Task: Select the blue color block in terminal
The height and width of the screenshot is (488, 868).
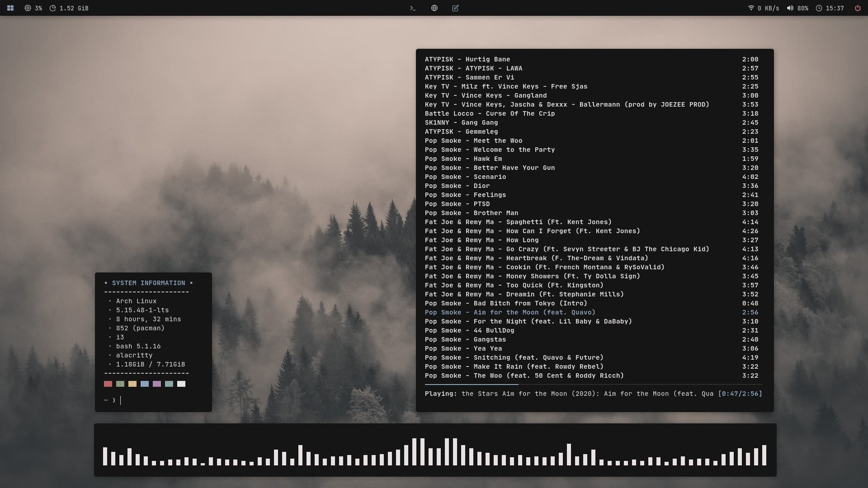Action: (145, 384)
